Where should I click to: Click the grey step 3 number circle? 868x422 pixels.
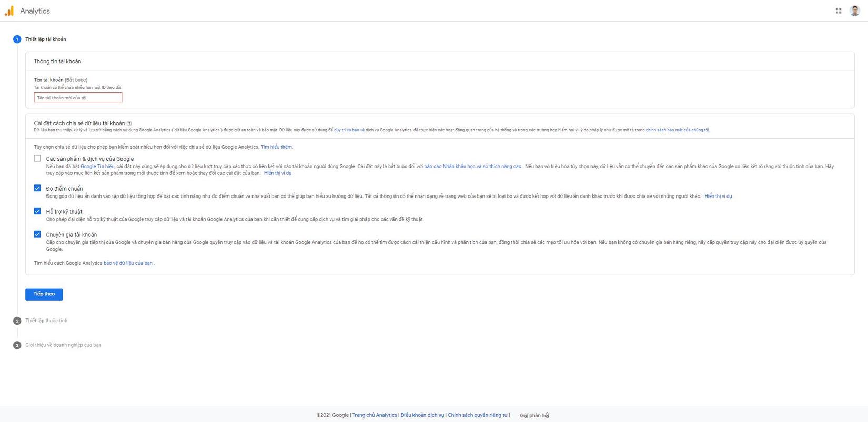click(x=17, y=345)
